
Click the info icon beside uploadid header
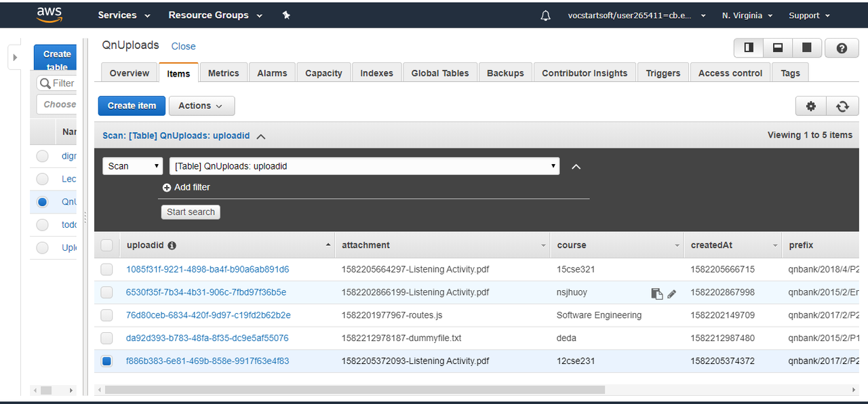pos(172,245)
